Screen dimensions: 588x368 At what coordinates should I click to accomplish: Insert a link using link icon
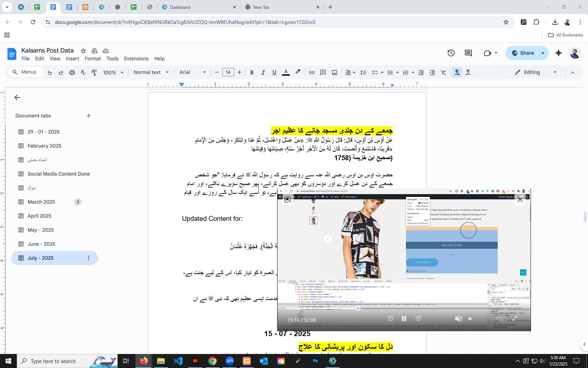pyautogui.click(x=311, y=73)
